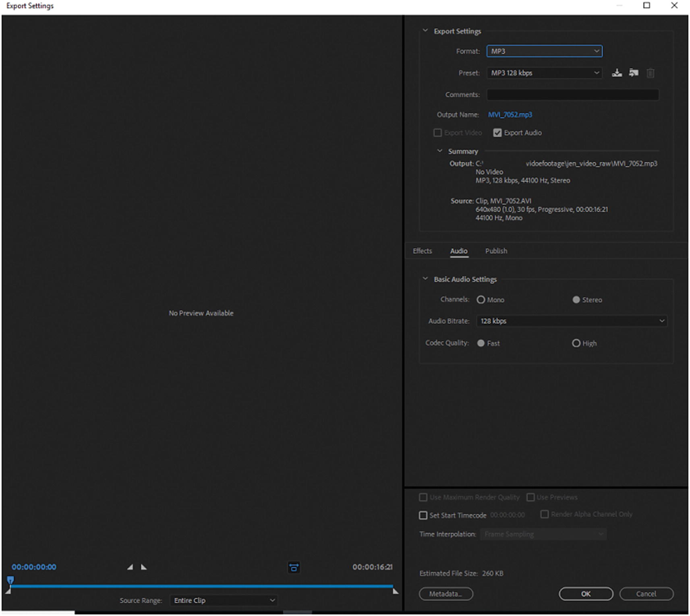Open the Preset dropdown MP3 128 kbps
This screenshot has height=616, width=690.
pyautogui.click(x=544, y=73)
